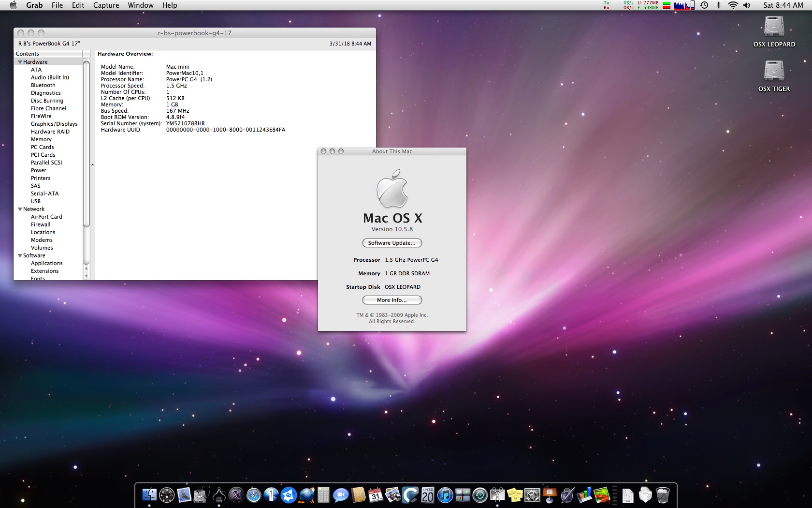Click the Software Update... button
The height and width of the screenshot is (508, 812).
[392, 243]
